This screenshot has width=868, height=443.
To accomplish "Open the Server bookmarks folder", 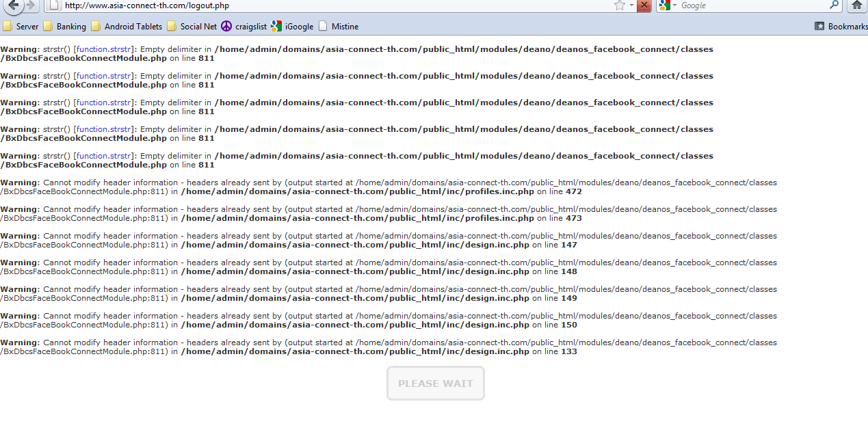I will click(21, 27).
